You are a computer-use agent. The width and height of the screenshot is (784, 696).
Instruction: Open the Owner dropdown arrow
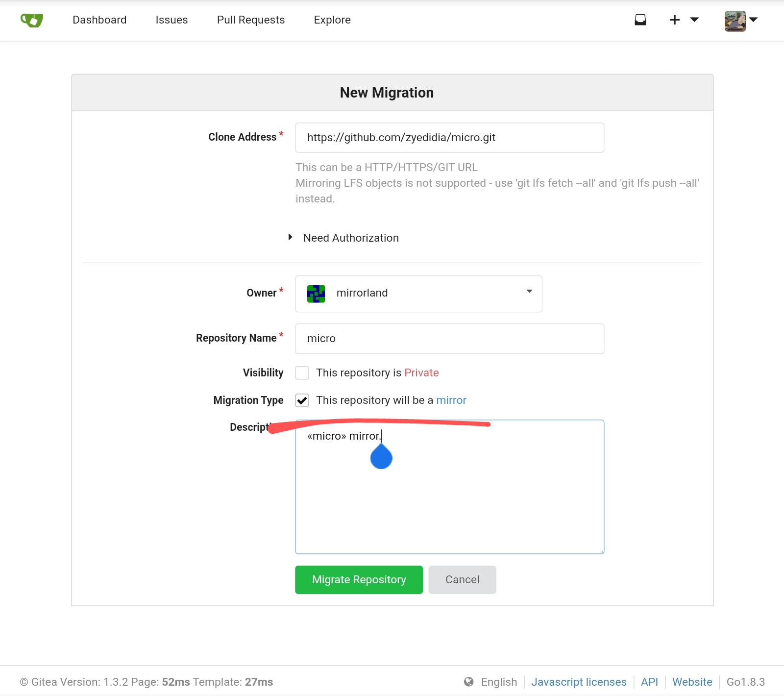coord(529,292)
